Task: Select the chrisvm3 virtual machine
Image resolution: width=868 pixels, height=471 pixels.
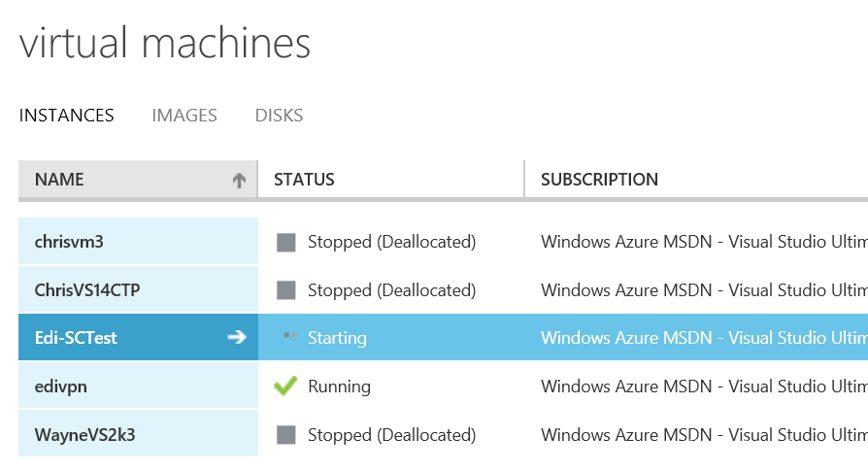Action: [138, 241]
